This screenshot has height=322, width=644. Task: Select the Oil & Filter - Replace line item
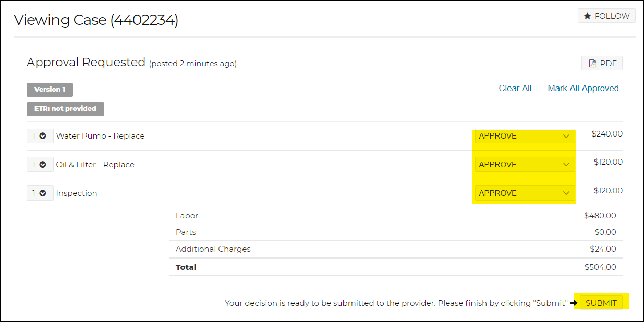[95, 165]
